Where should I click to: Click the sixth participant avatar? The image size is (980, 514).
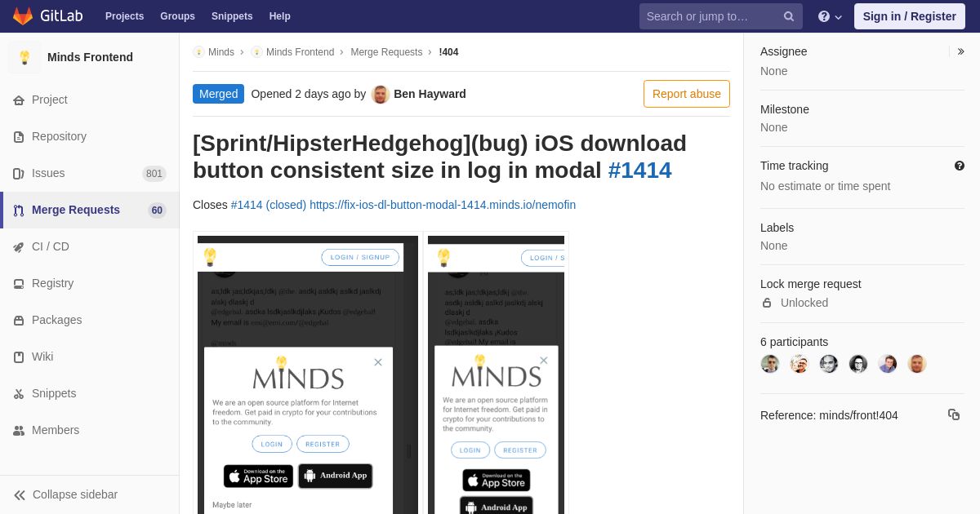pyautogui.click(x=917, y=364)
